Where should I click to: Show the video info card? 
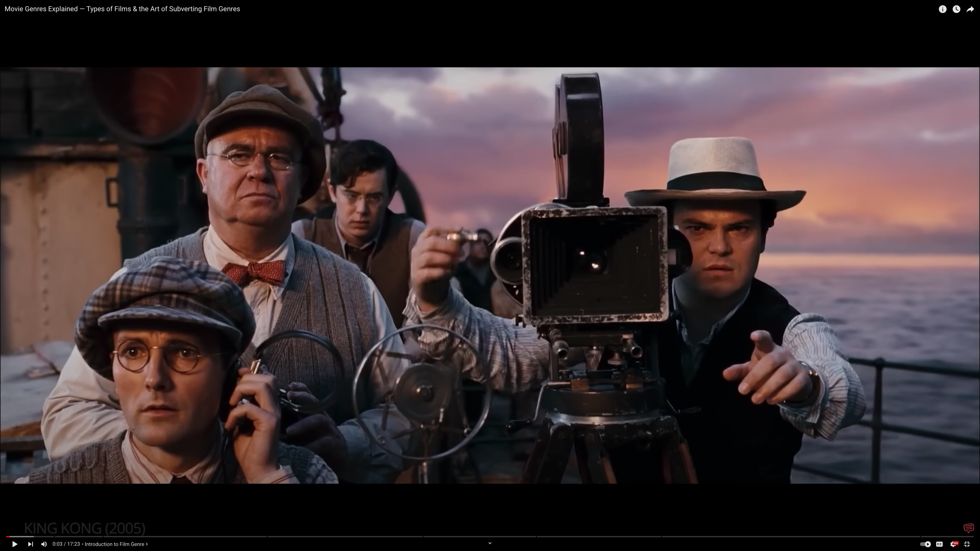click(x=942, y=9)
